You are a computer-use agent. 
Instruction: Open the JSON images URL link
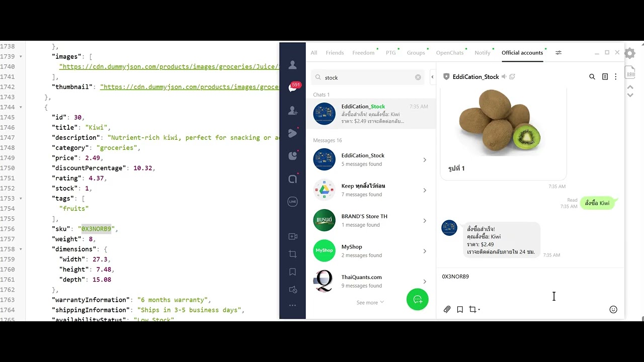(169, 66)
